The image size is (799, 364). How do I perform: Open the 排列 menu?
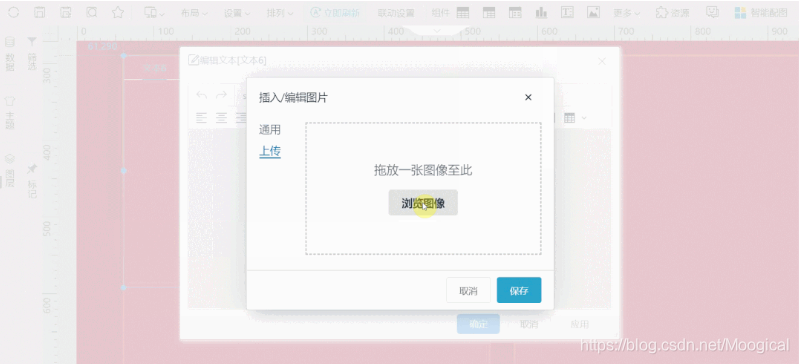(x=280, y=13)
